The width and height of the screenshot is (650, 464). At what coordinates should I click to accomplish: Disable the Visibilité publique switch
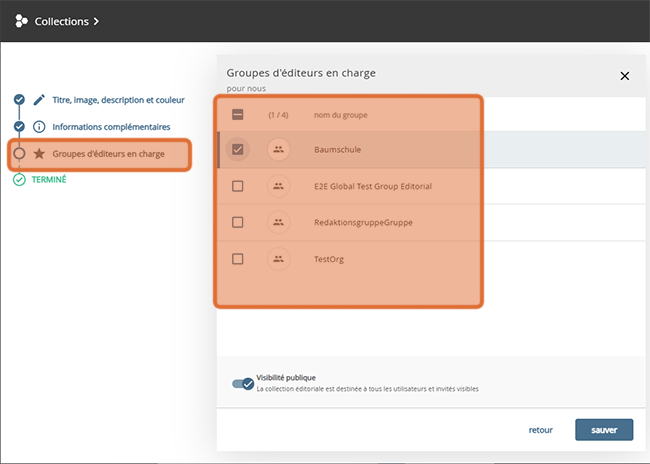tap(243, 383)
